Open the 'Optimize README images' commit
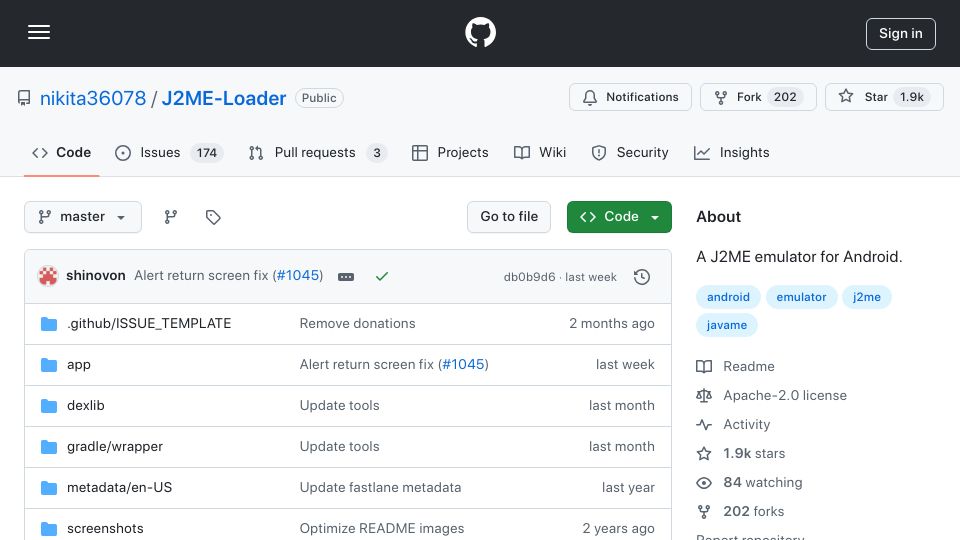The width and height of the screenshot is (960, 540). point(382,528)
